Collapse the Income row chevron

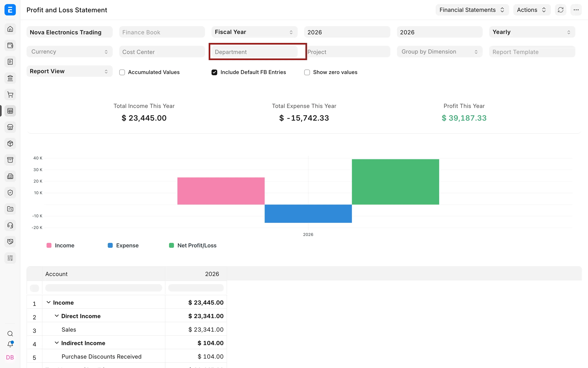(49, 302)
